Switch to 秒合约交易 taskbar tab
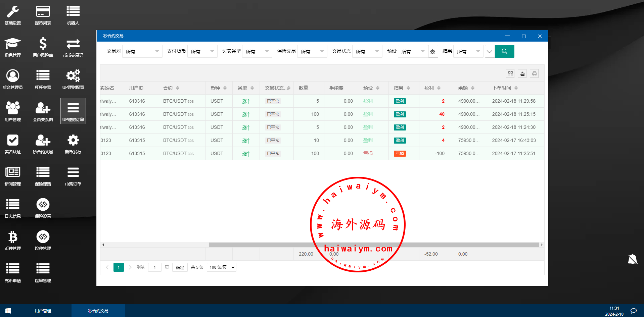 pos(98,311)
